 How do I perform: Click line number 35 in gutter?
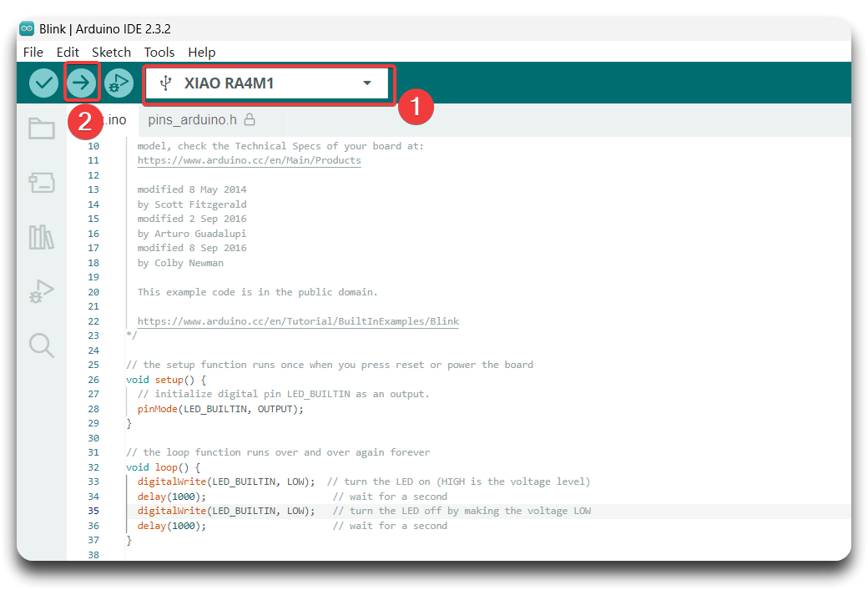point(93,511)
